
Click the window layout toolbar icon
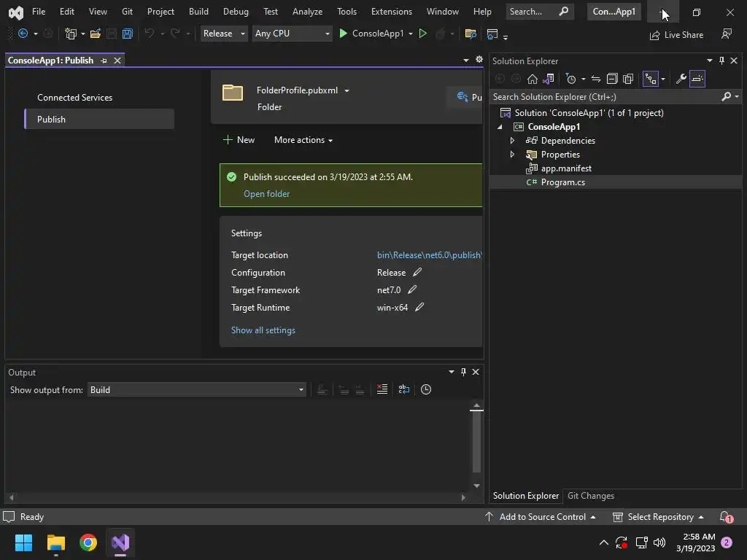pos(492,34)
